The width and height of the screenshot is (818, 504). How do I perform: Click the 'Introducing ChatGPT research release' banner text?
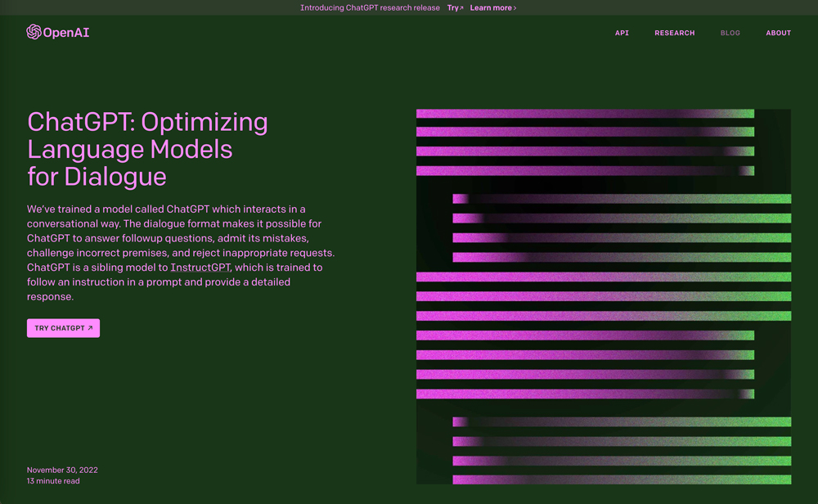point(371,7)
